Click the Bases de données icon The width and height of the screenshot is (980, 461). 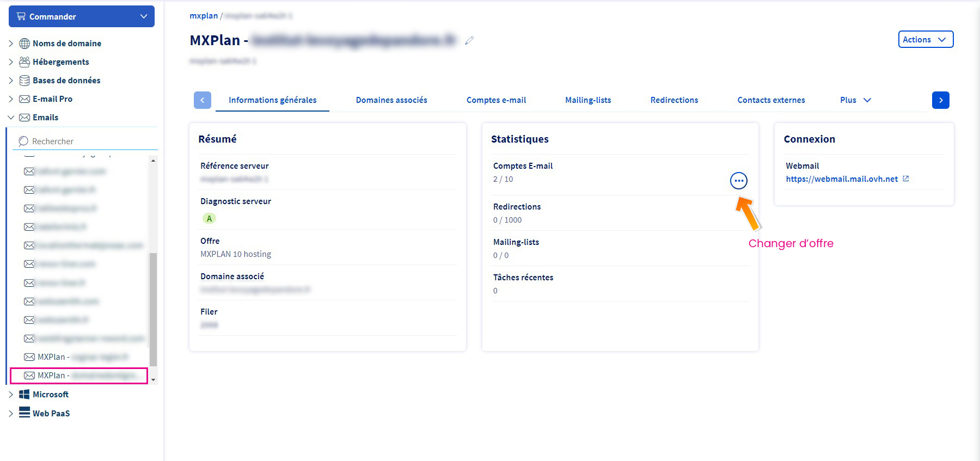(x=24, y=81)
